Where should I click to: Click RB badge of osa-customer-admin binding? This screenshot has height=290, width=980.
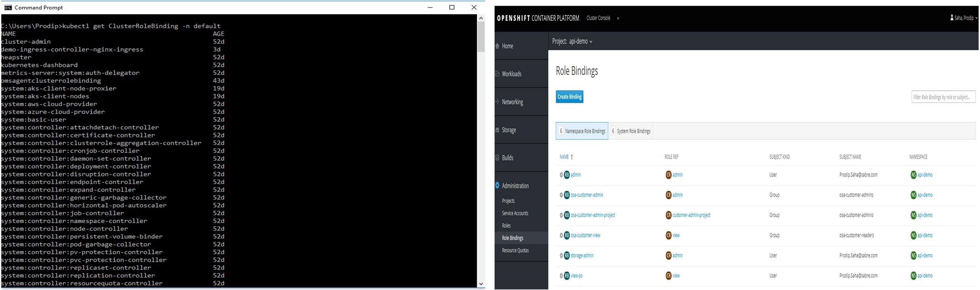(567, 195)
